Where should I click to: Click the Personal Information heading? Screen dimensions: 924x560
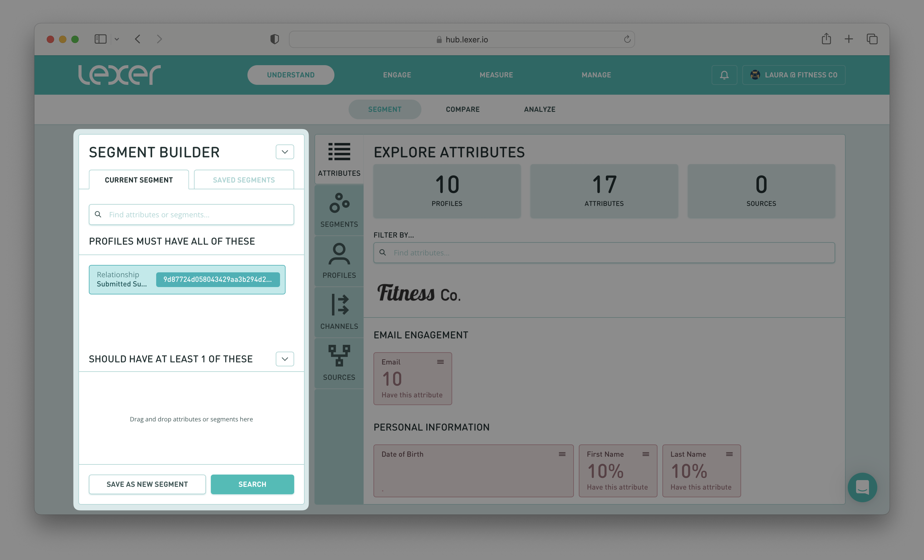pyautogui.click(x=431, y=427)
